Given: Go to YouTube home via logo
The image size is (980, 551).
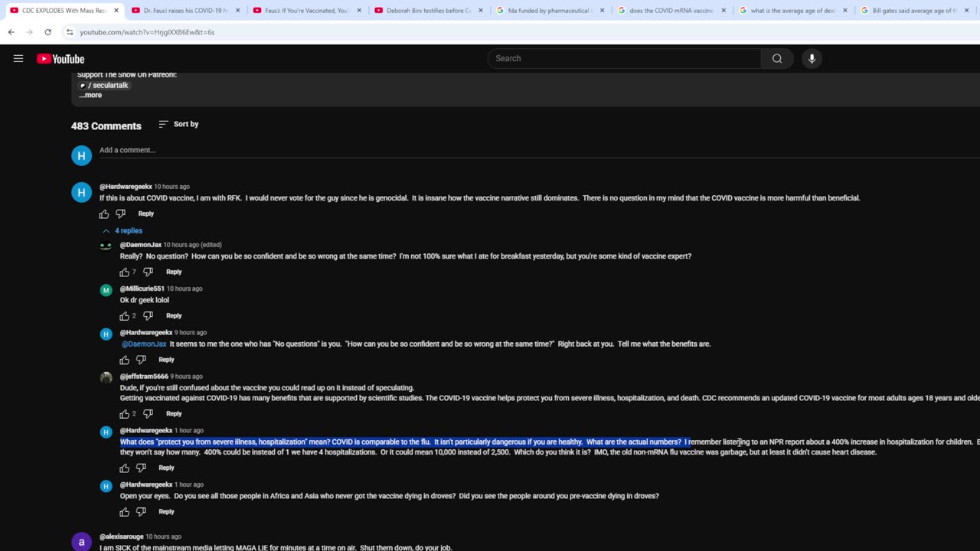Looking at the screenshot, I should click(60, 59).
